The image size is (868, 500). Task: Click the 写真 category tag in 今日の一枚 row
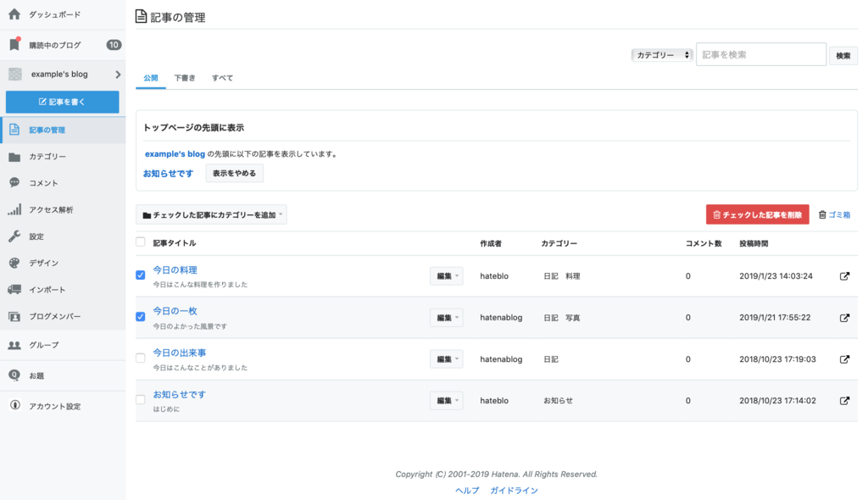click(x=573, y=318)
